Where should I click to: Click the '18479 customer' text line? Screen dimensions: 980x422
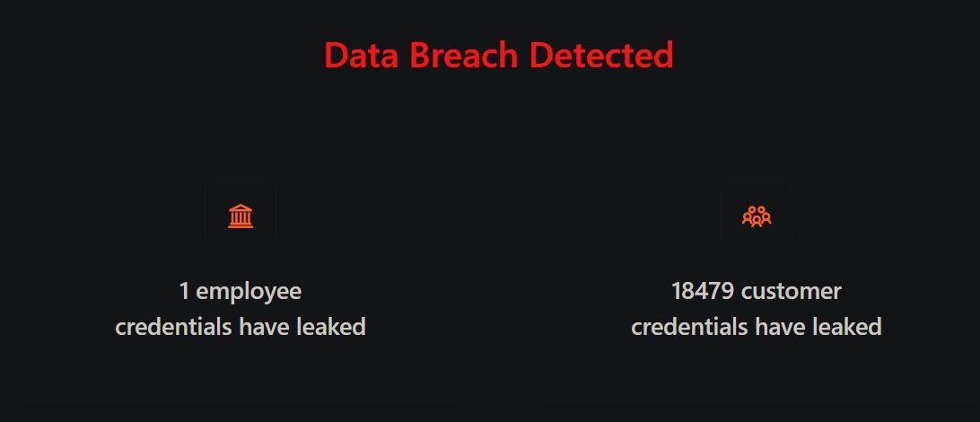click(757, 291)
